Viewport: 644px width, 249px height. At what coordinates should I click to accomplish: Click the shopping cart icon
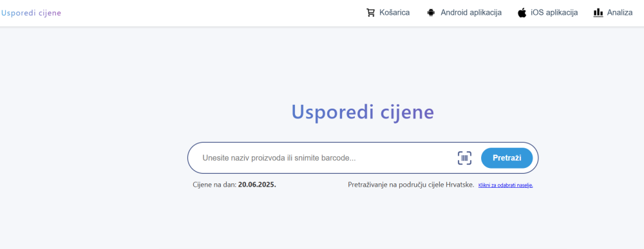pos(370,13)
